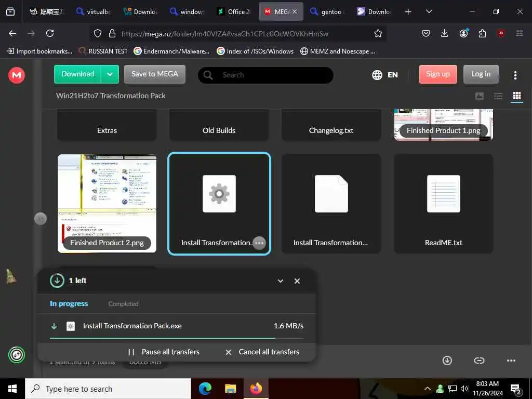Open Firefox account avatar icon
The image size is (532, 399).
pos(463,33)
